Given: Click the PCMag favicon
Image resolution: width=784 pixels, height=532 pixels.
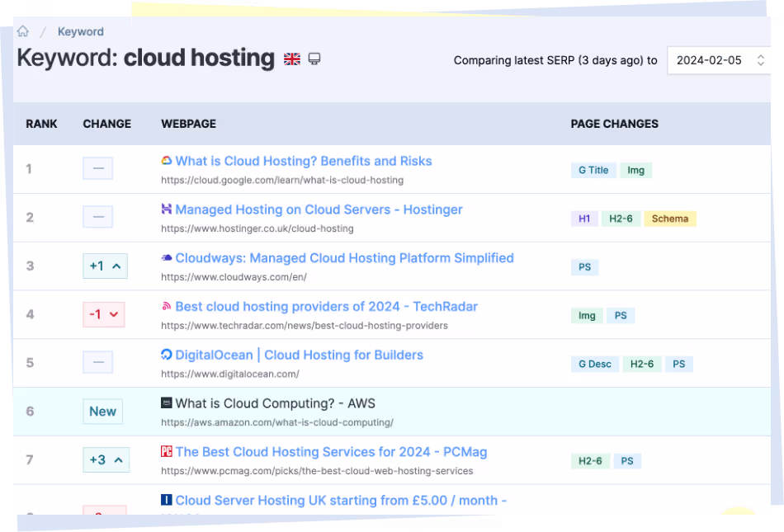Looking at the screenshot, I should 167,451.
